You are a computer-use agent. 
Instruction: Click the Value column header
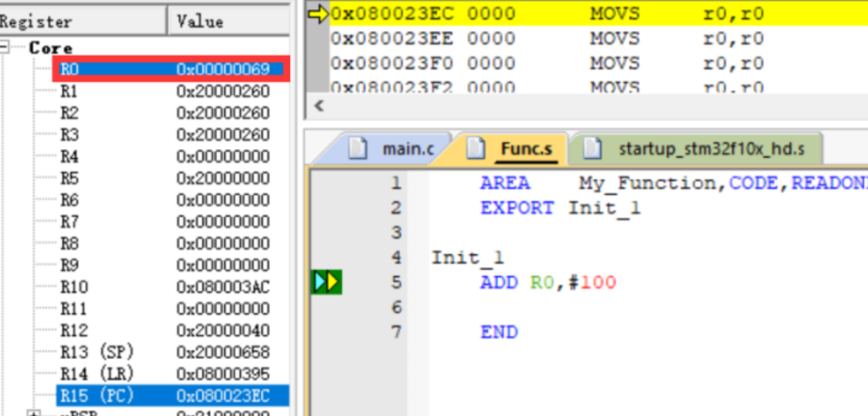pos(229,21)
